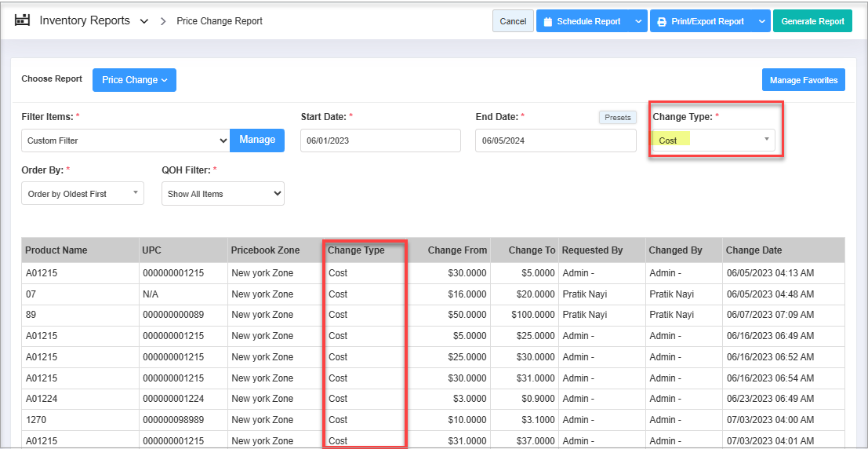Image resolution: width=868 pixels, height=449 pixels.
Task: Open the QOH Filter Show All Items dropdown
Action: coord(223,194)
